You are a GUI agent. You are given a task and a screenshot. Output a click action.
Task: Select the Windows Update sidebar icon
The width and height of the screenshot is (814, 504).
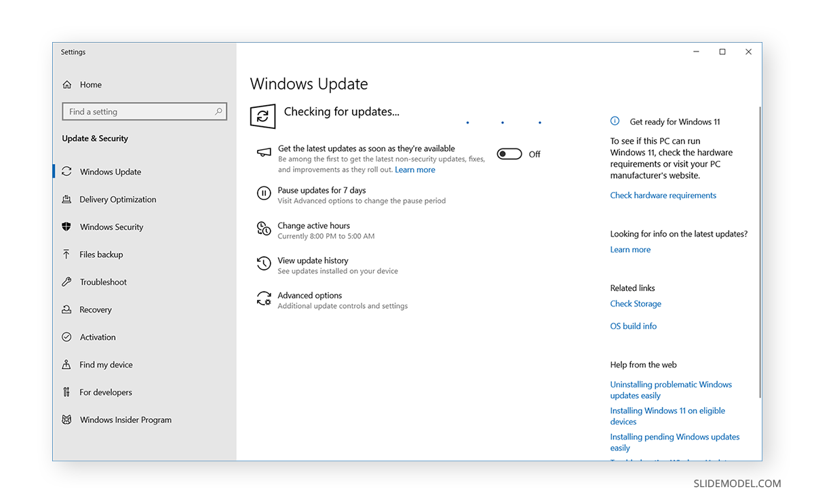pyautogui.click(x=66, y=172)
